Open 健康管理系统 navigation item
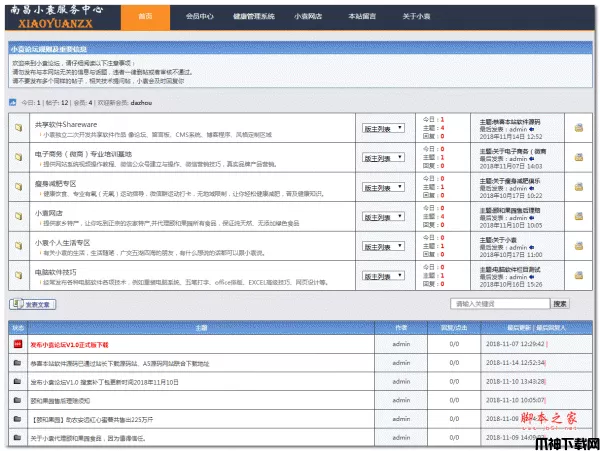The width and height of the screenshot is (600, 451). pyautogui.click(x=254, y=16)
